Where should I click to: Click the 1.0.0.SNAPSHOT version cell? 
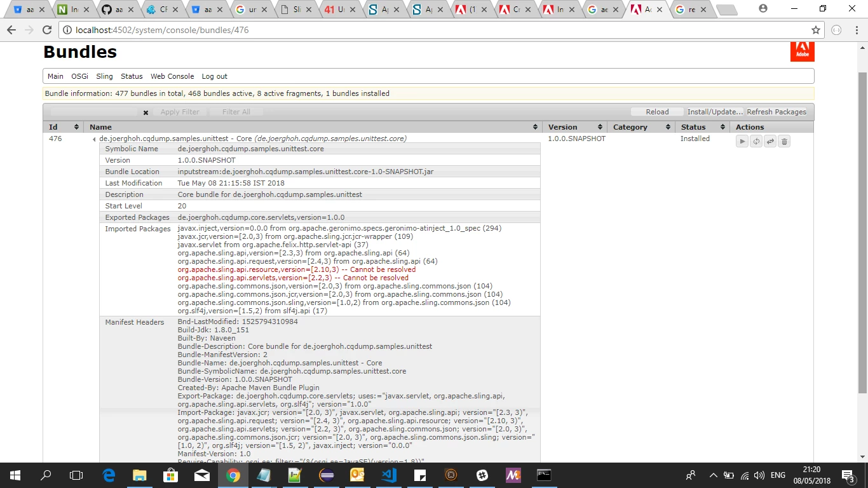pos(577,139)
